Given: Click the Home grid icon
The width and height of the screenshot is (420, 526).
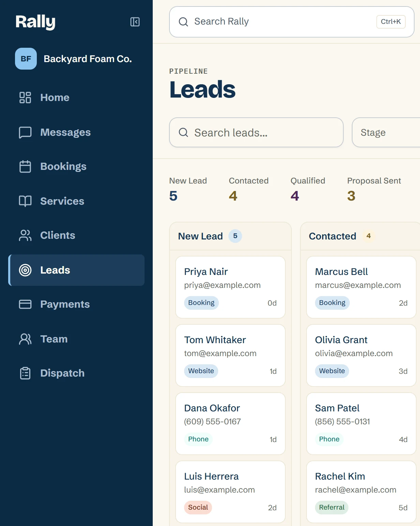Looking at the screenshot, I should click(25, 98).
